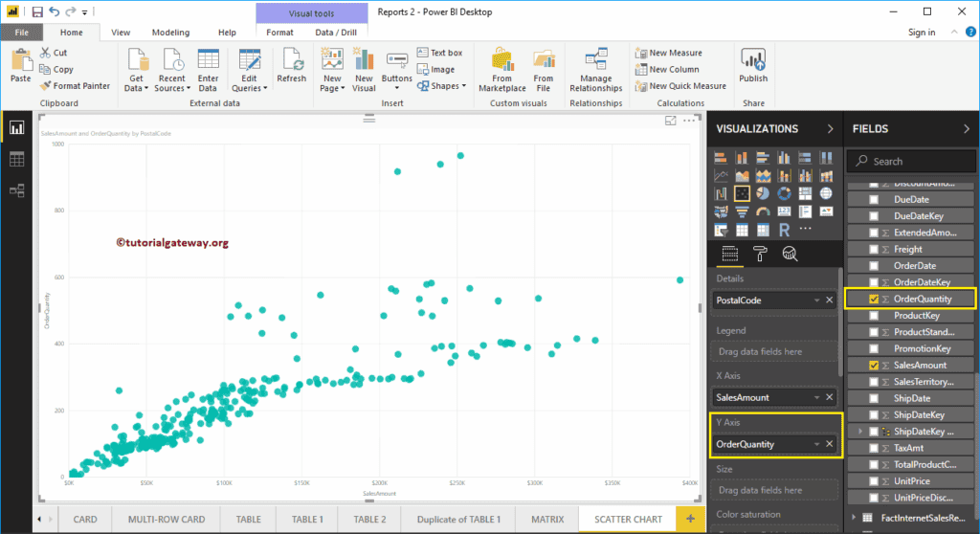Open the Format visual tools tab
The width and height of the screenshot is (980, 534).
point(279,32)
